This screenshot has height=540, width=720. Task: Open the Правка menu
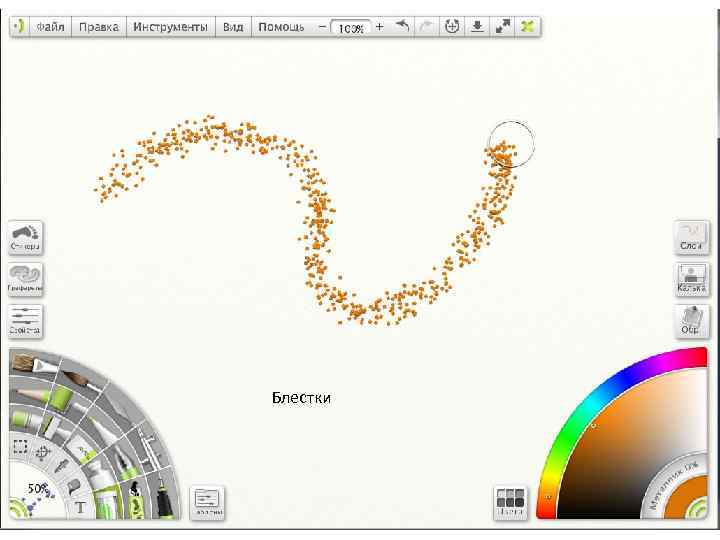coord(99,27)
